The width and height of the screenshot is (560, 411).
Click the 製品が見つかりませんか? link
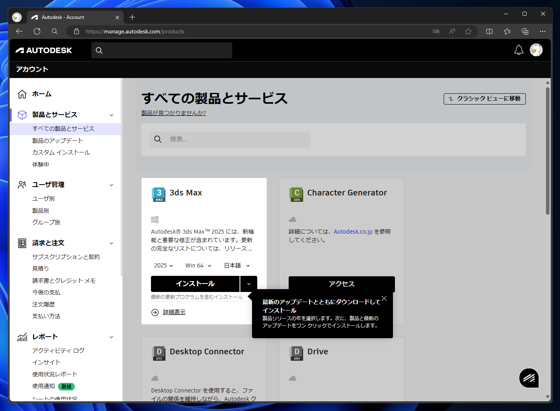tap(174, 113)
